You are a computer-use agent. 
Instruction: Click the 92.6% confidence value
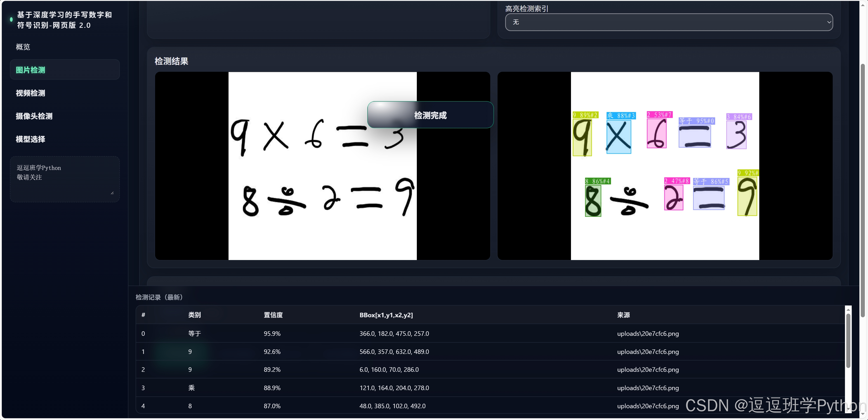(x=272, y=351)
